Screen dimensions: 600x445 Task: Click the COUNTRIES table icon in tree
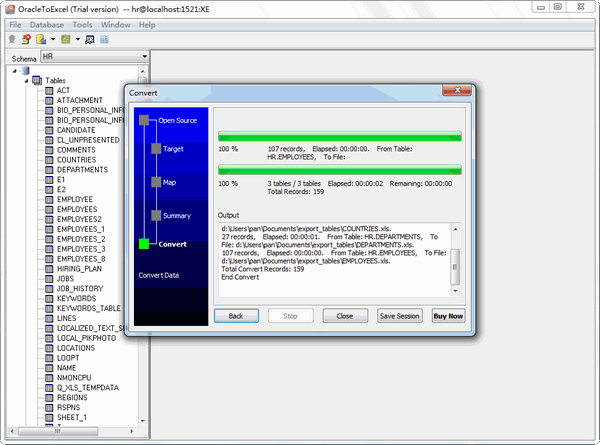(48, 159)
